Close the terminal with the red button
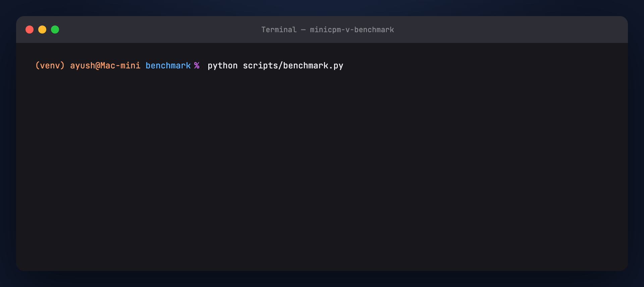Image resolution: width=644 pixels, height=287 pixels. [x=30, y=30]
